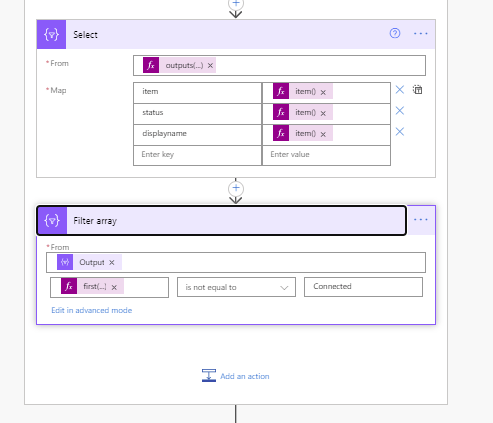Open the 'is not equal to' operator dropdown

coord(236,287)
